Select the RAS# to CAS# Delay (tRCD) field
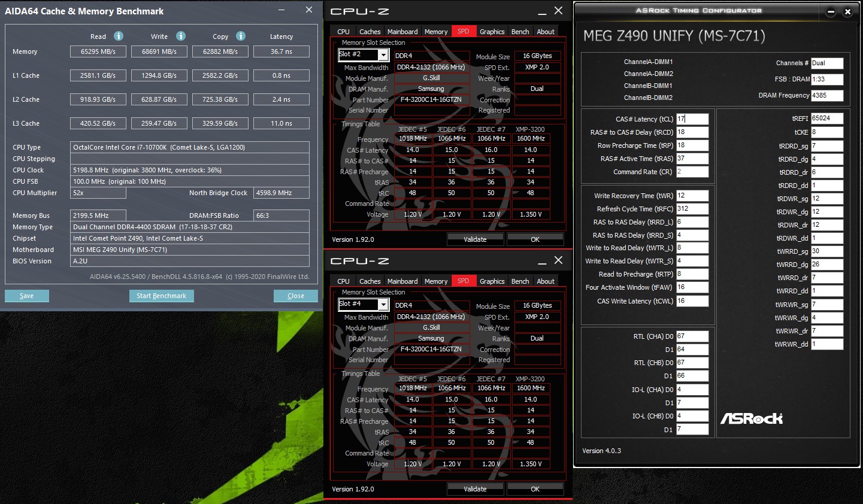This screenshot has width=863, height=504. pos(692,132)
